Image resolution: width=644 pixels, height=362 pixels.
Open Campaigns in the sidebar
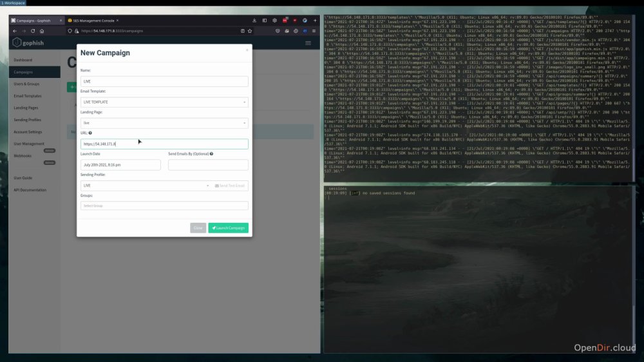pyautogui.click(x=35, y=72)
